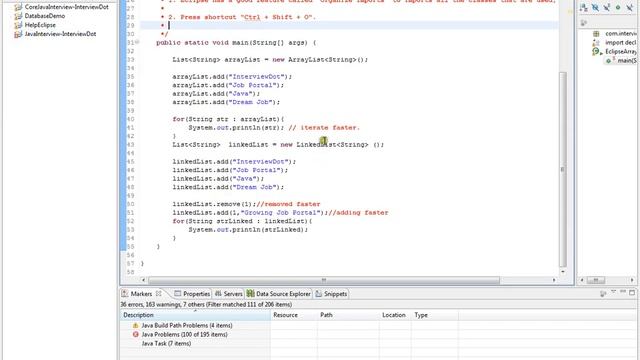Image resolution: width=640 pixels, height=360 pixels.
Task: Click the method icon beside main in Outline
Action: (609, 60)
